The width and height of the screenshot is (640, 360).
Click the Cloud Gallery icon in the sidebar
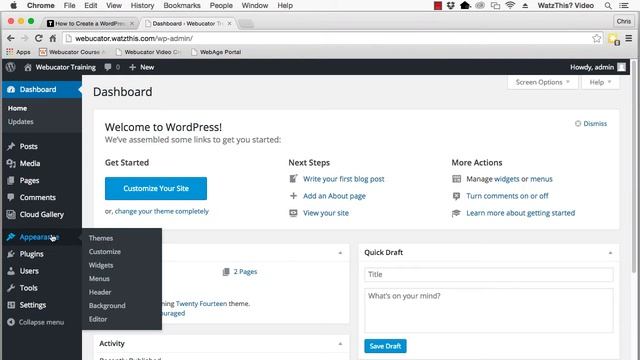(11, 214)
